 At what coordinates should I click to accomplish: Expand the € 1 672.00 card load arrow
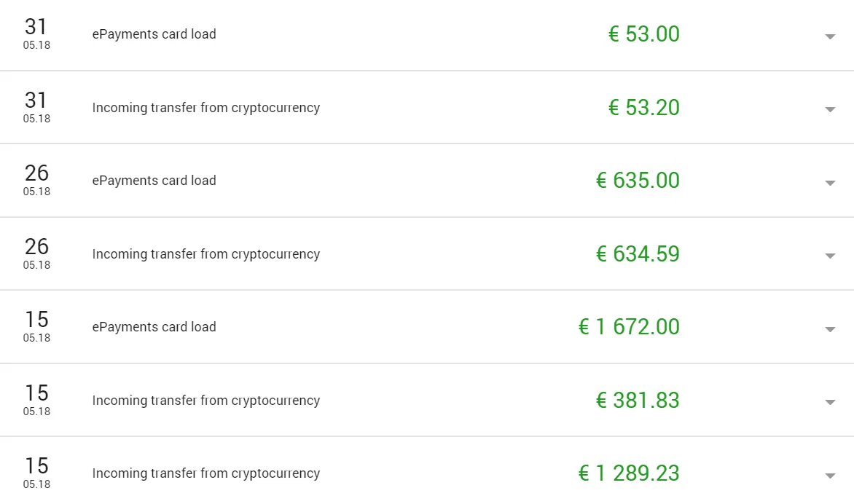pyautogui.click(x=830, y=329)
